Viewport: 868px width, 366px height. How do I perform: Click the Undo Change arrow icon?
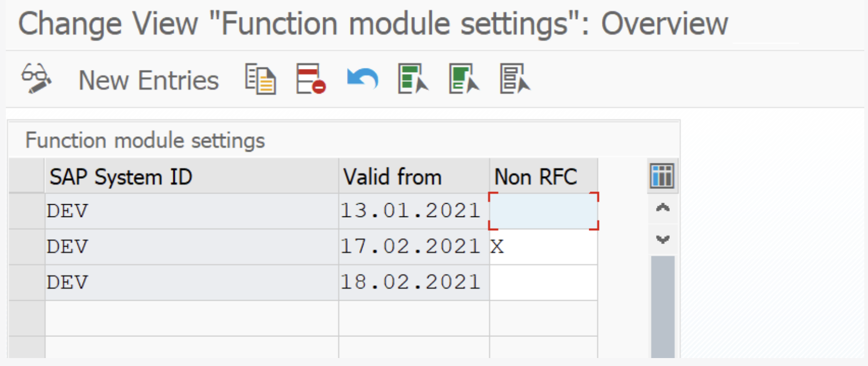tap(362, 79)
